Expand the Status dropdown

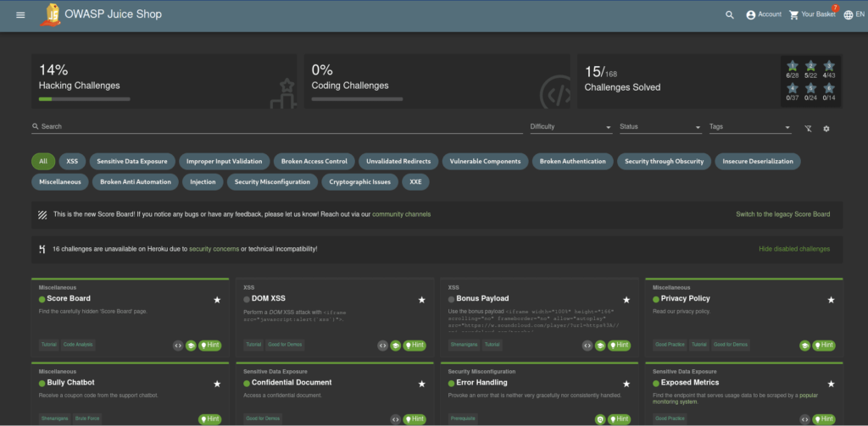coord(660,127)
